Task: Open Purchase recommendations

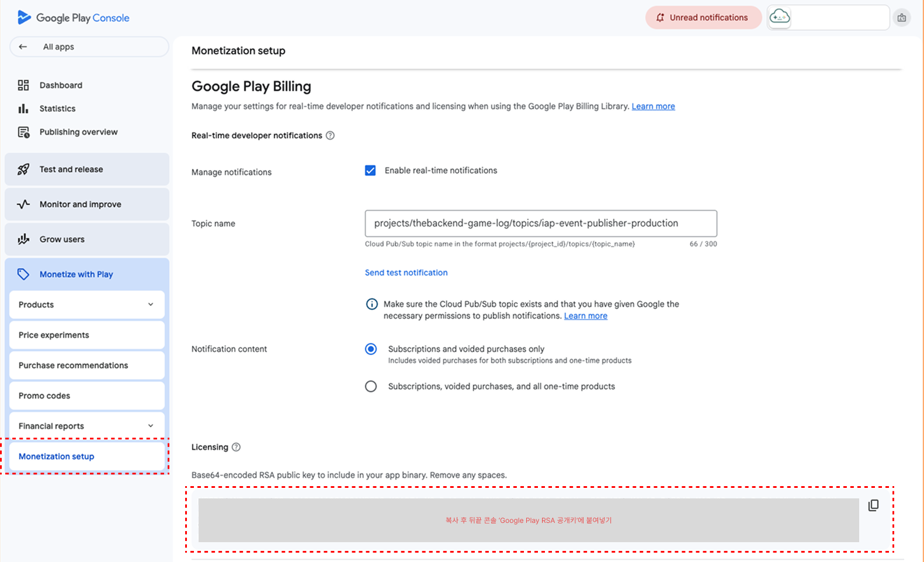Action: click(87, 365)
